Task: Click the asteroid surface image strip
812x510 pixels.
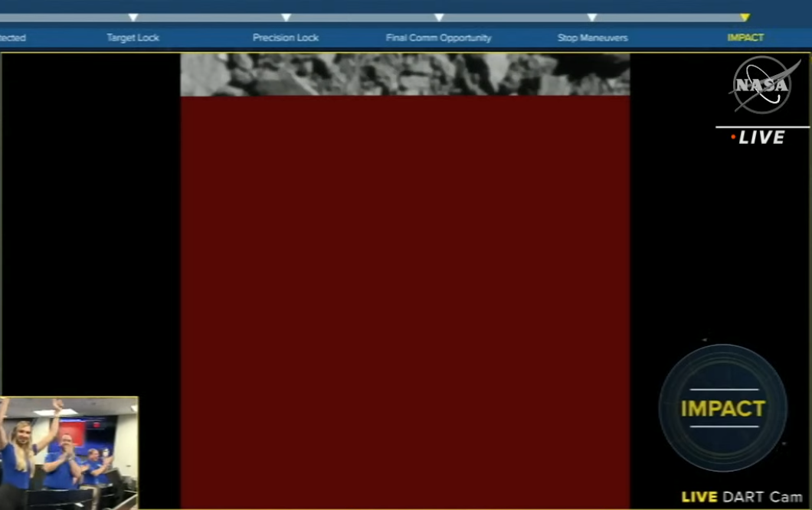Action: click(x=404, y=74)
